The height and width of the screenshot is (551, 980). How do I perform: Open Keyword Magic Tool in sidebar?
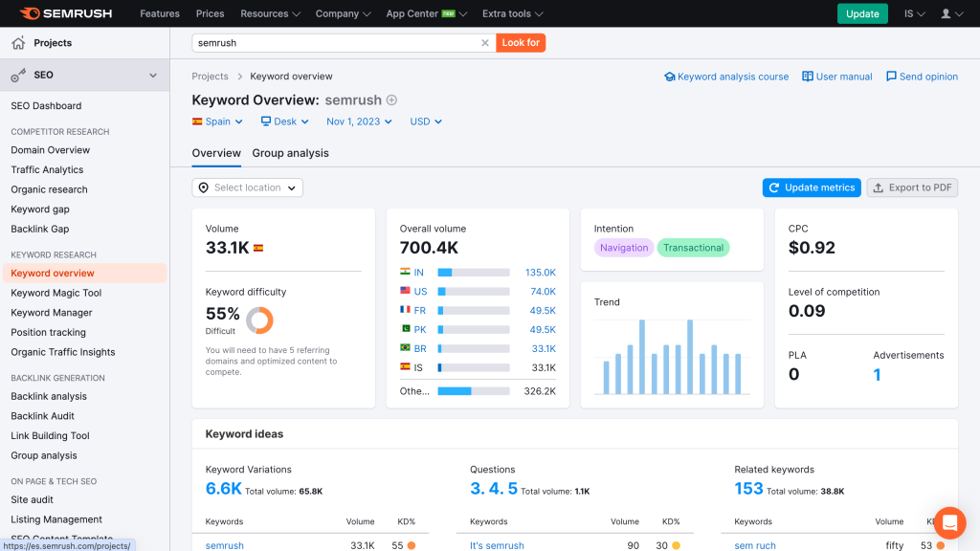point(56,293)
